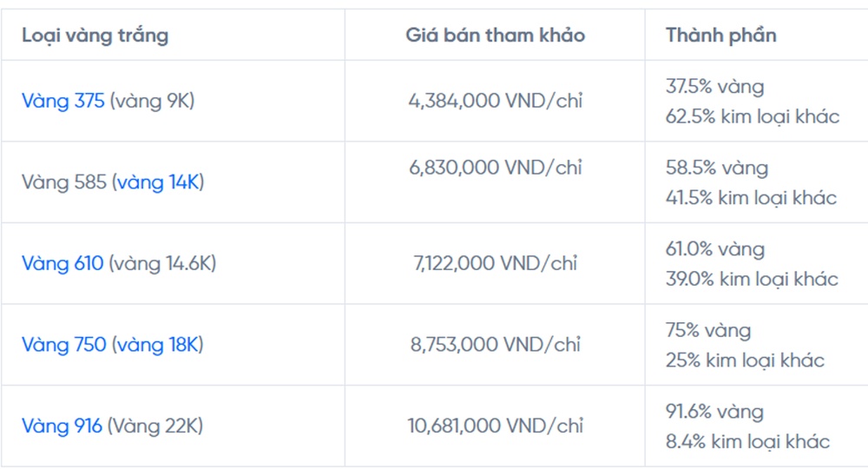Click the 10,681,000 VND/chỉ price cell
The width and height of the screenshot is (868, 469).
coord(495,426)
